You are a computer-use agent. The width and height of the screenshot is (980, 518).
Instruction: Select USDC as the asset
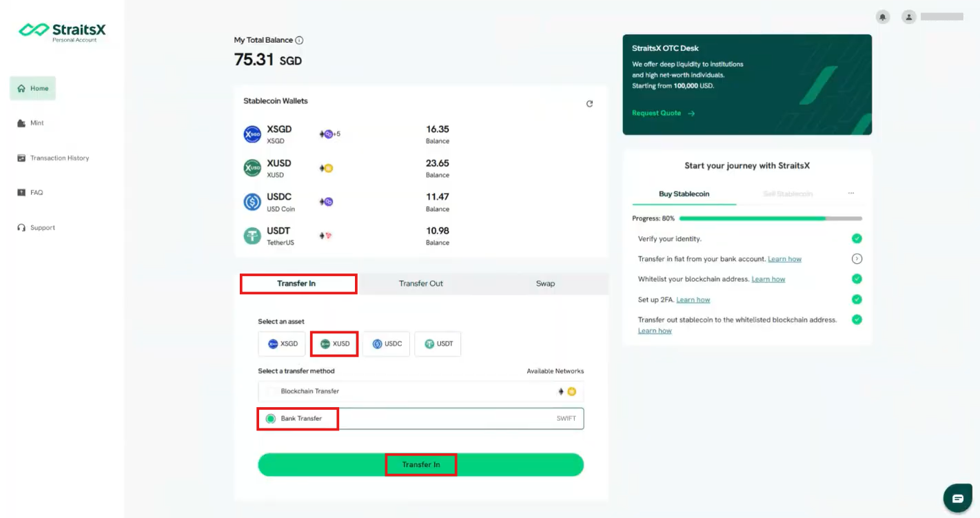pyautogui.click(x=387, y=344)
